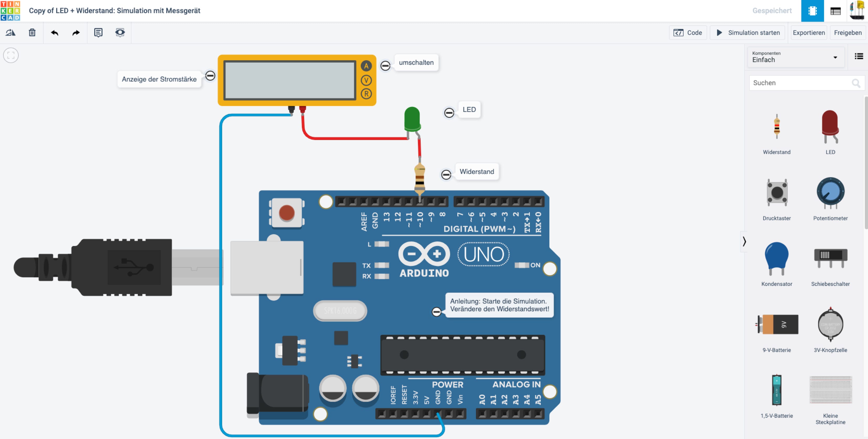
Task: Select multimeter voltage mode V
Action: tap(366, 80)
